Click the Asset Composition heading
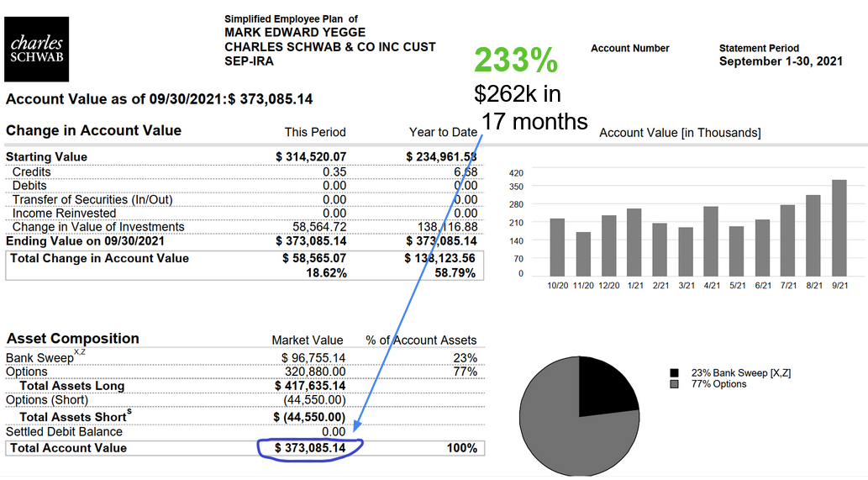 click(x=72, y=339)
